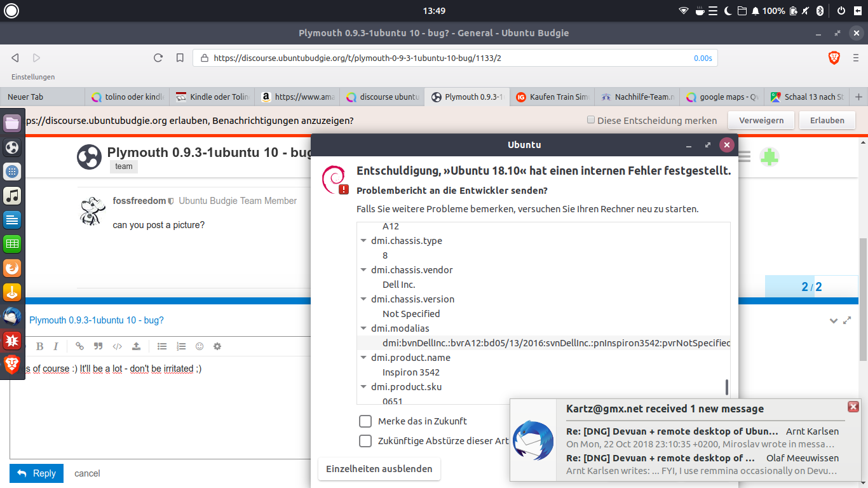Toggle 'Zukünftige Abstürze dieser Art' checkbox
This screenshot has height=488, width=868.
[365, 440]
